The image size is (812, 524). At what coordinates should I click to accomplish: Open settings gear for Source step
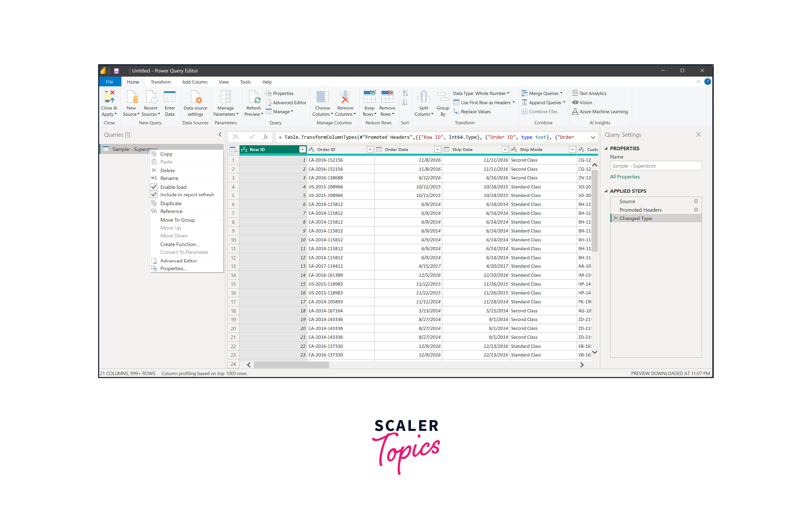(x=696, y=201)
